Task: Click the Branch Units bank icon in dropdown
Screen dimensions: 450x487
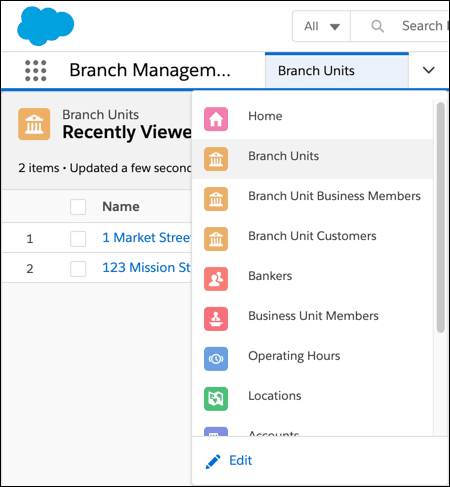Action: coord(216,159)
